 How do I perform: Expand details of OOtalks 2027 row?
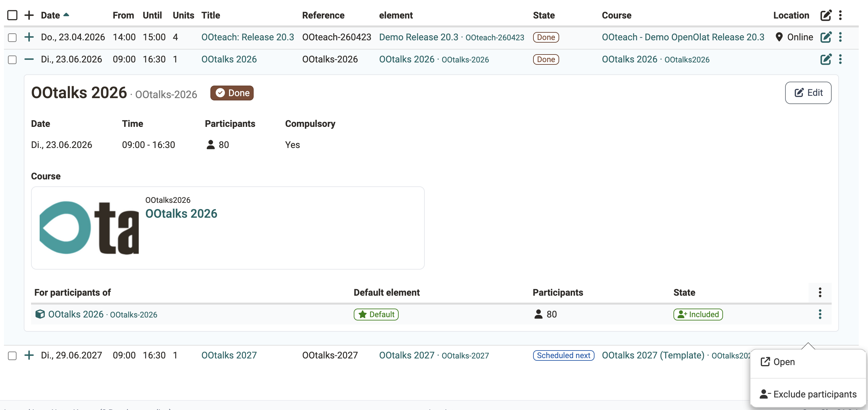pyautogui.click(x=29, y=355)
